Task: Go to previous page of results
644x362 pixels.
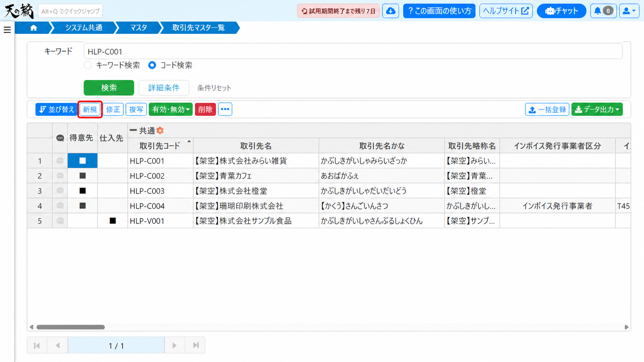Action: 57,345
